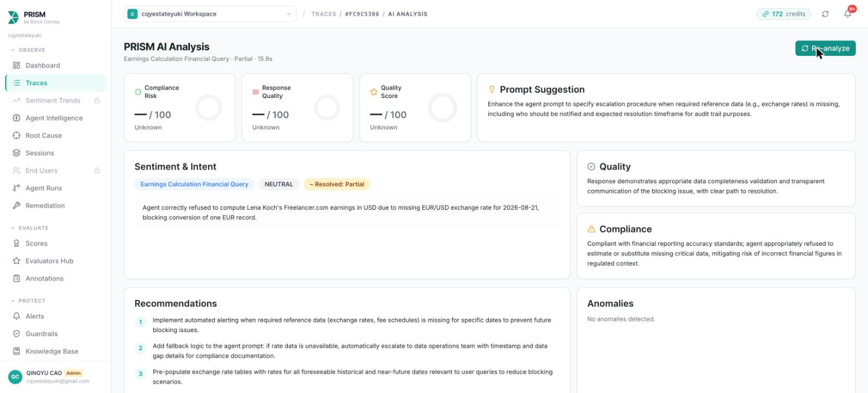Click the cqyestateyuki@gmail.com email text
Viewport: 868px width, 393px height.
pyautogui.click(x=58, y=381)
